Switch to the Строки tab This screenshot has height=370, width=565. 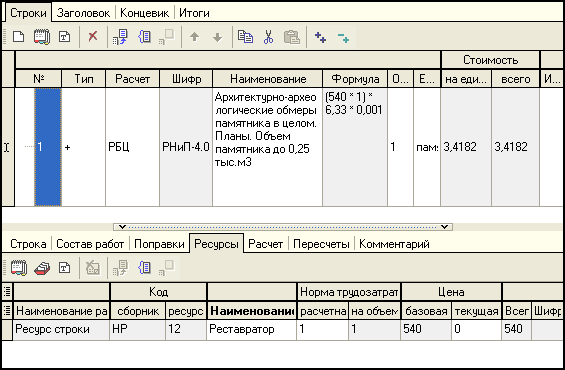pyautogui.click(x=28, y=13)
